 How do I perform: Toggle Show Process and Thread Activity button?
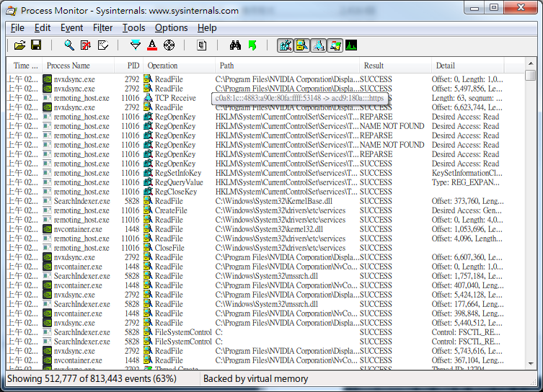335,45
